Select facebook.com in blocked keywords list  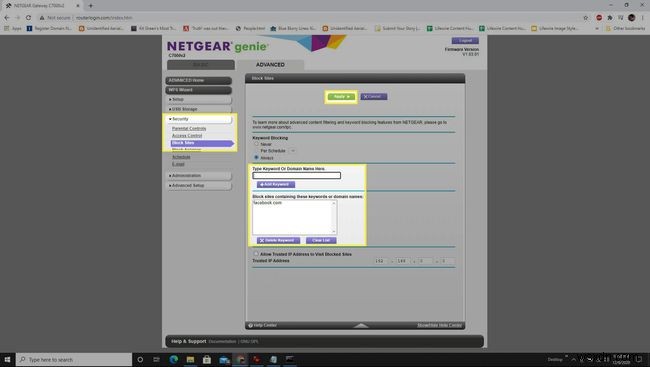point(267,203)
